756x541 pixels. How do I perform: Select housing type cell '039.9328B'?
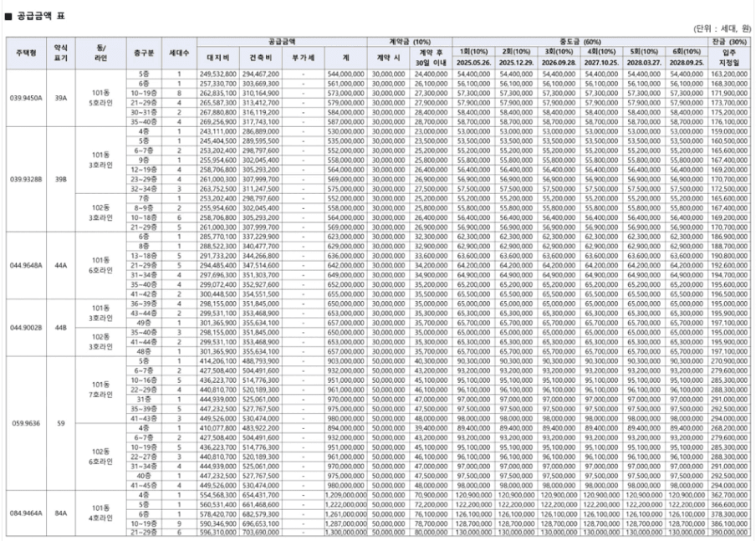pyautogui.click(x=26, y=180)
